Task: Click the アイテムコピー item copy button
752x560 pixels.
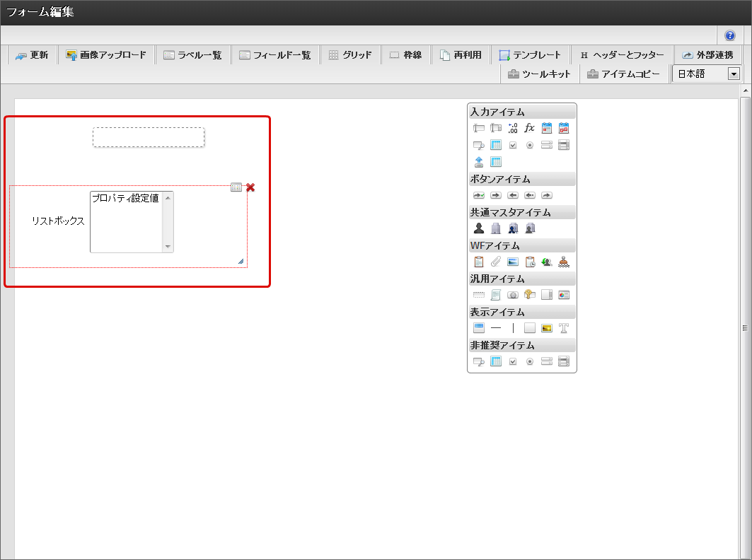Action: tap(624, 74)
